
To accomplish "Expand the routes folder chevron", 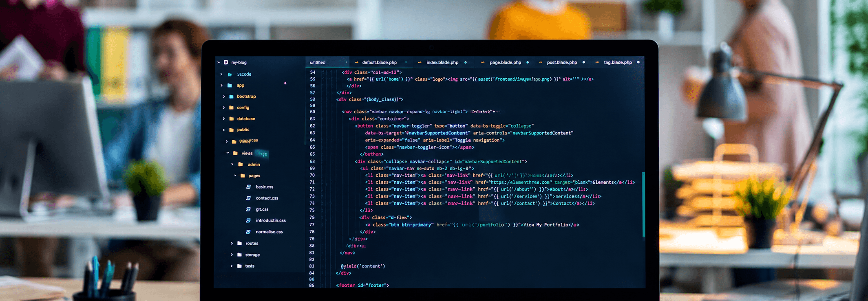I will point(232,243).
